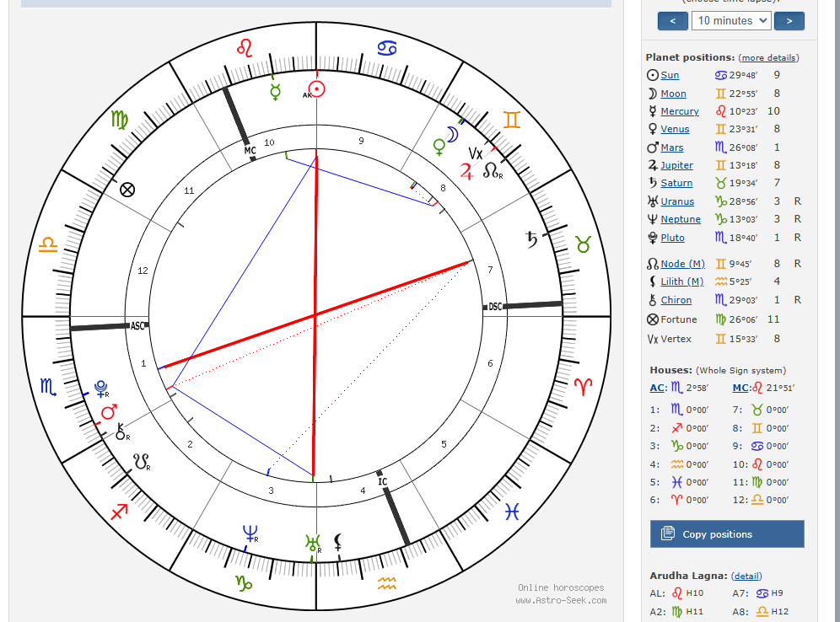Click the black Lilith glyph on chart
The image size is (840, 622).
338,542
